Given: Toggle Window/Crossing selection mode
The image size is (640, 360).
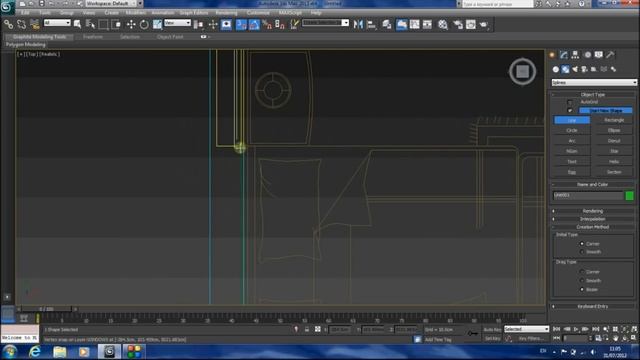Looking at the screenshot, I should [116, 24].
